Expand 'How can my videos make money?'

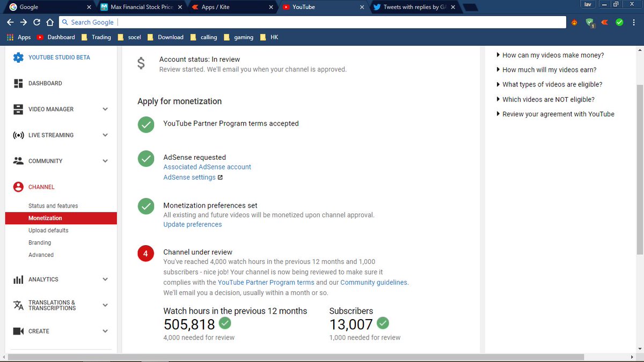tap(551, 55)
